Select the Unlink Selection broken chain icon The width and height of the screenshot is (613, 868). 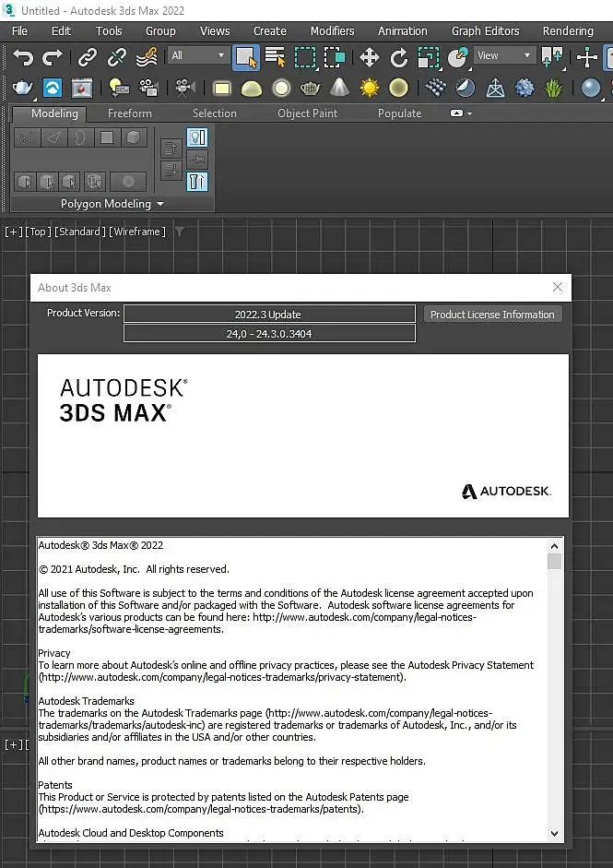[117, 56]
